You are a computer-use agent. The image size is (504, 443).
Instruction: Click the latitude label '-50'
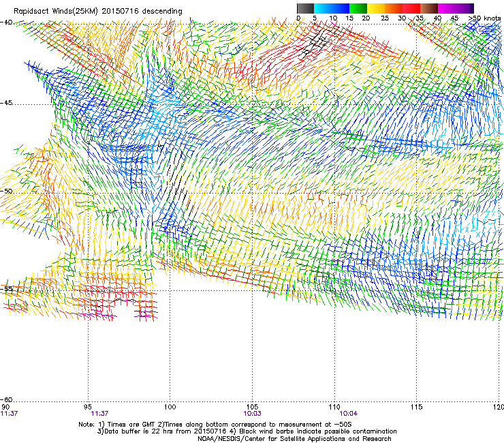(6, 191)
